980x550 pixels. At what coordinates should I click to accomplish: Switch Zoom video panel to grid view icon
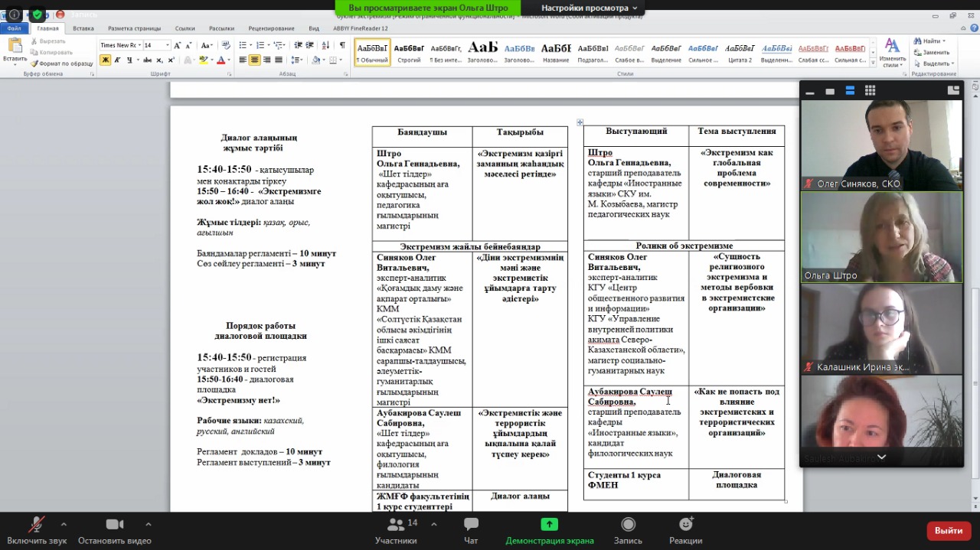(870, 90)
